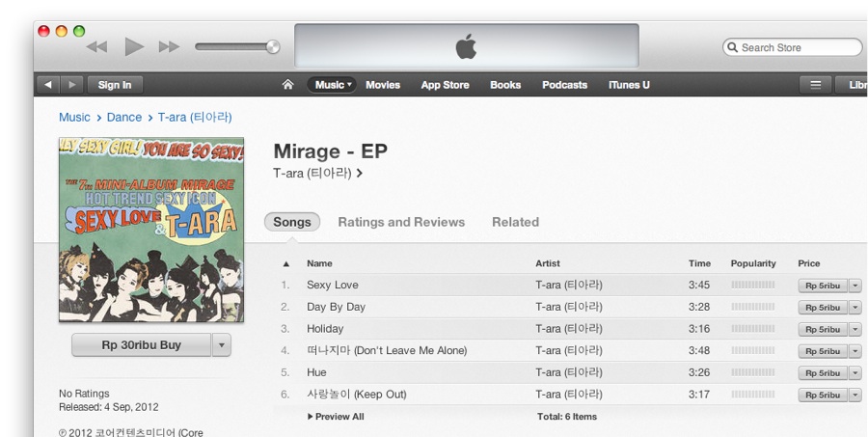The width and height of the screenshot is (868, 437).
Task: Click Preview All to play previews
Action: (x=336, y=417)
